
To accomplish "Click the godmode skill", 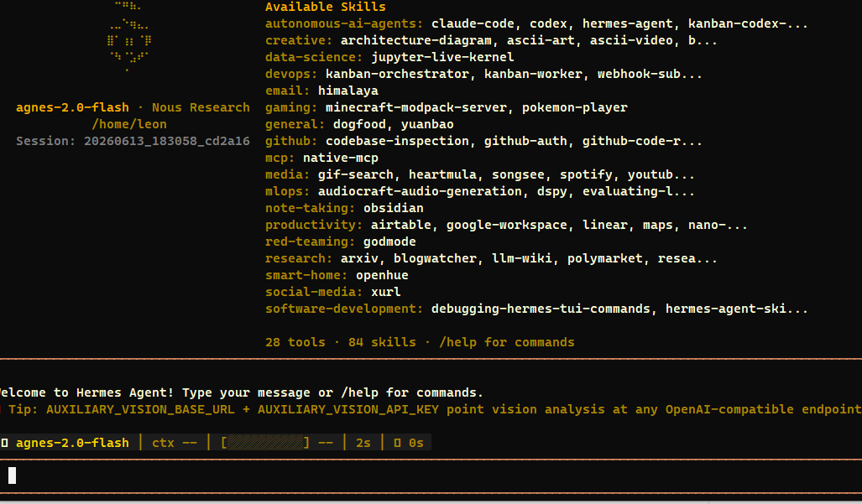I will 389,242.
